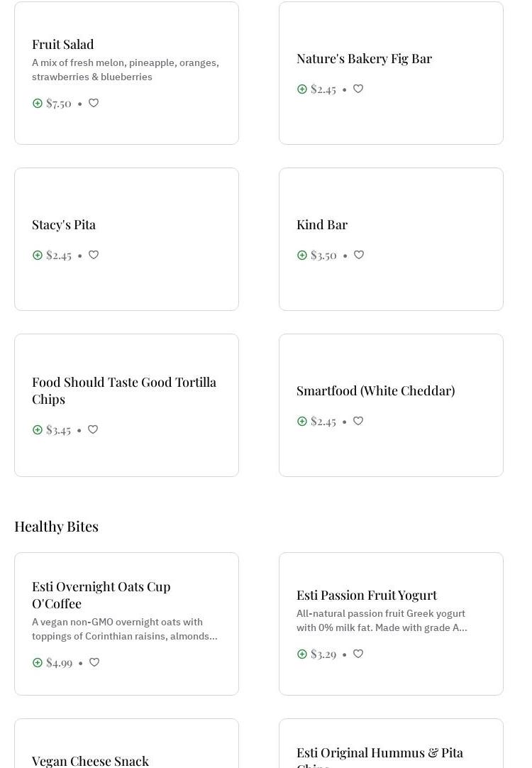Add Esti Overnight Oats Cup O'Coffee

[x=38, y=663]
